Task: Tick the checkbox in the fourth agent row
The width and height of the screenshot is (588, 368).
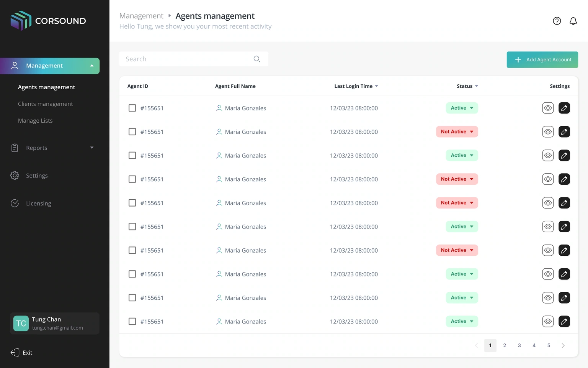Action: pyautogui.click(x=132, y=179)
